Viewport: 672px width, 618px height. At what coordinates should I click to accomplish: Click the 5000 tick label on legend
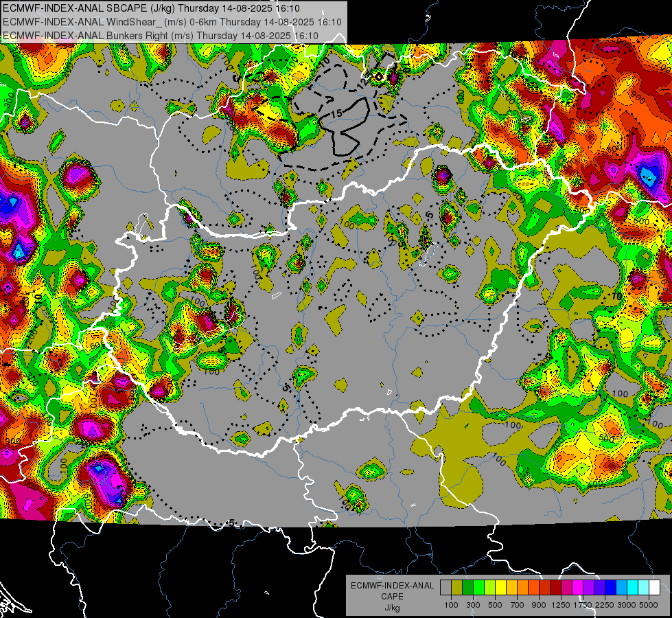pos(649,605)
